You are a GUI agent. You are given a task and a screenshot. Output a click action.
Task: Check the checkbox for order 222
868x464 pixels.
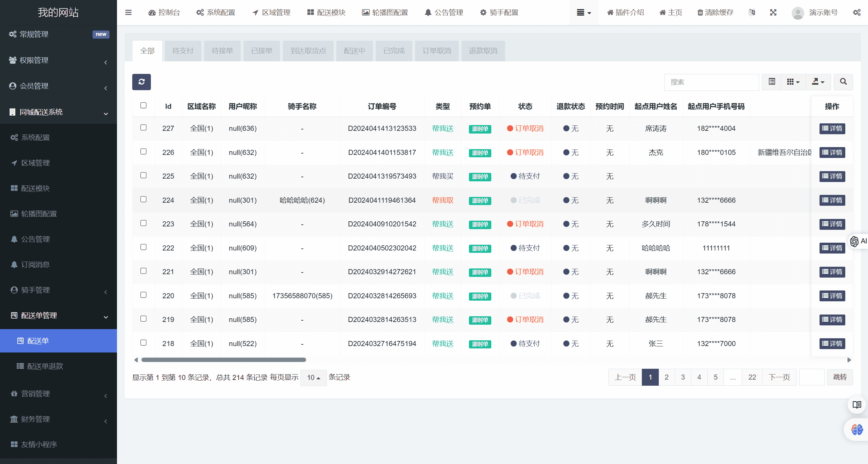click(143, 247)
